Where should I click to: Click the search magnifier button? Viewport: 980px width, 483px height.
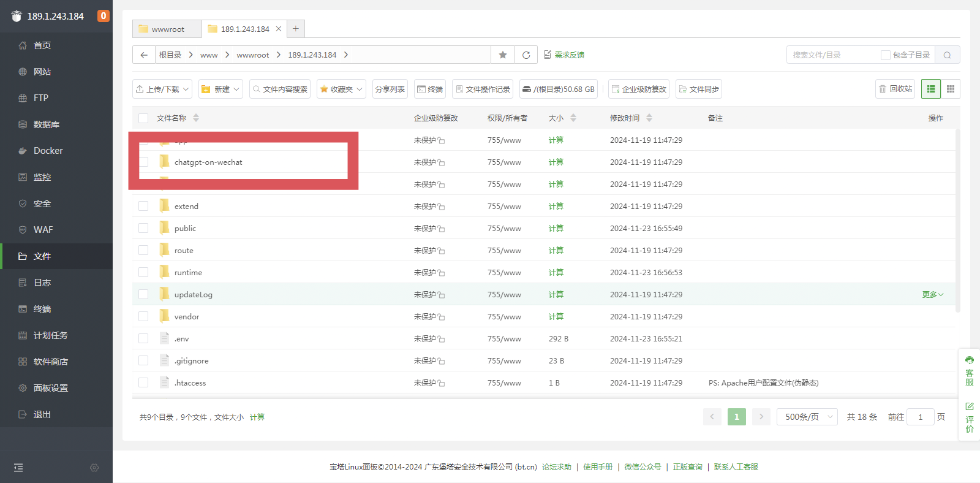(x=948, y=55)
